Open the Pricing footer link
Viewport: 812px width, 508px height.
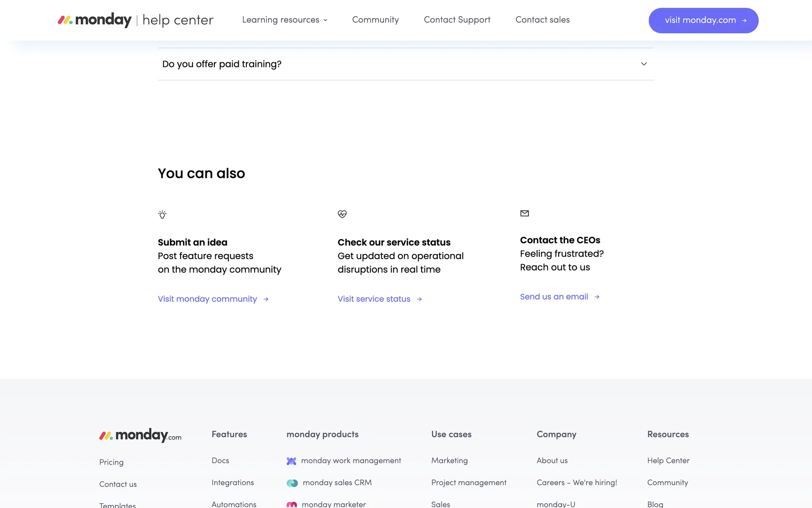tap(111, 462)
